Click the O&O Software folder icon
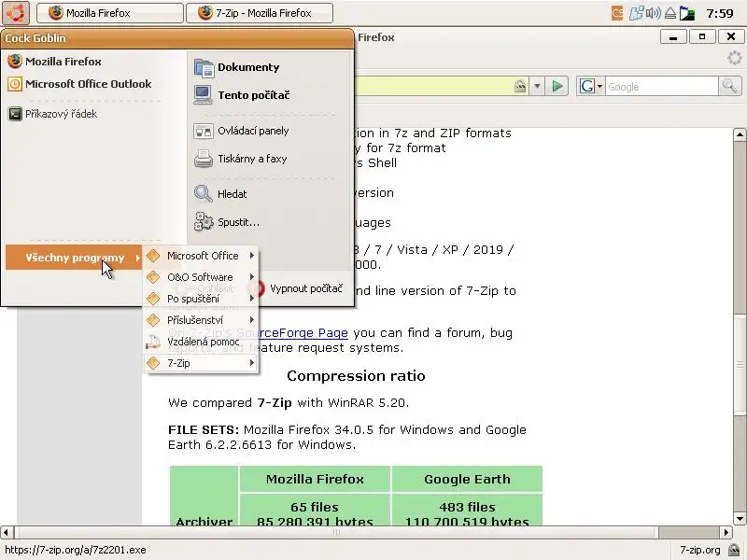Screen dimensions: 747x560 (153, 277)
